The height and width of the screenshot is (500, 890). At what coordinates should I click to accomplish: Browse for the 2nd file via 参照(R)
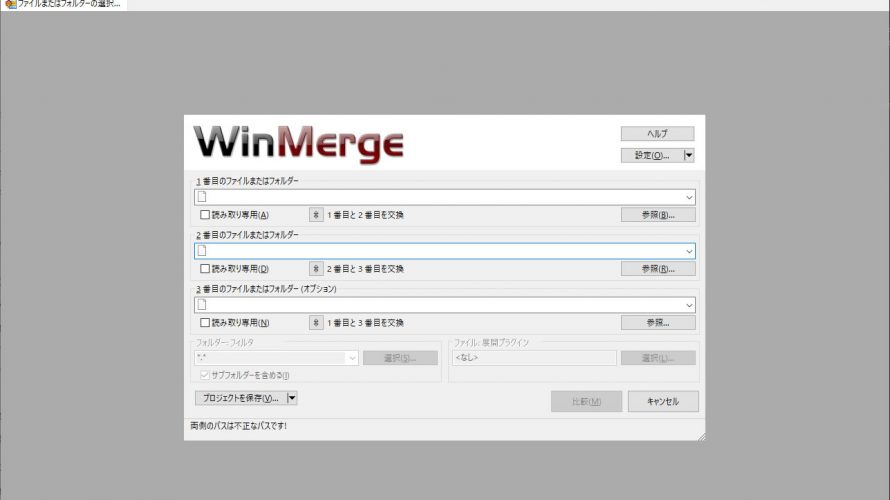coord(658,268)
